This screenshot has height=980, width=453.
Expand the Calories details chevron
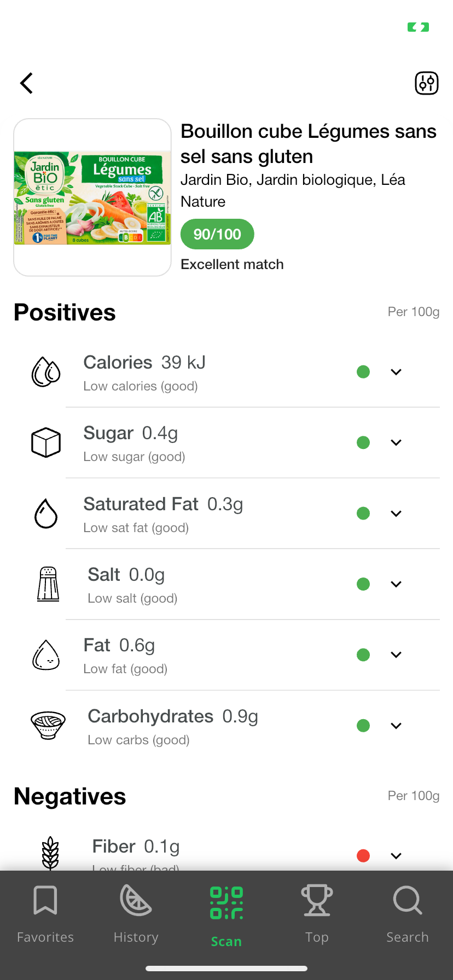pos(396,372)
